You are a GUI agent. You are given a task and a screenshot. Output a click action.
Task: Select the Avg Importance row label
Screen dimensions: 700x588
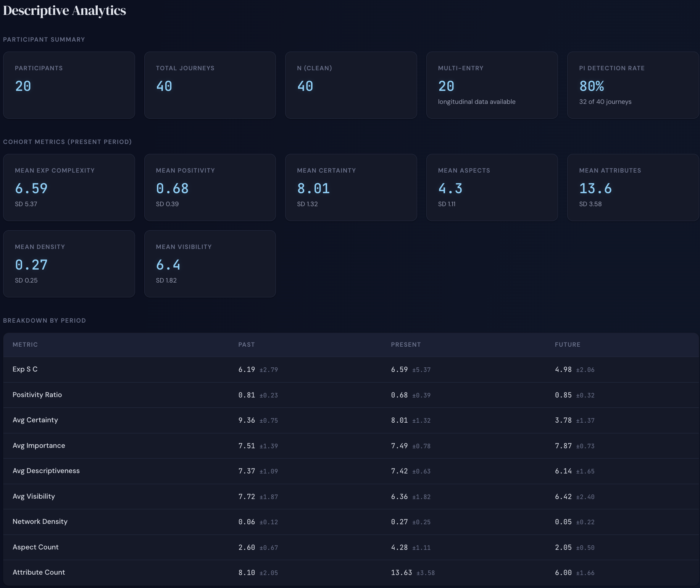coord(39,446)
